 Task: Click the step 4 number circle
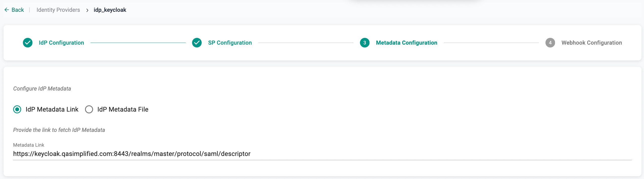pyautogui.click(x=550, y=43)
